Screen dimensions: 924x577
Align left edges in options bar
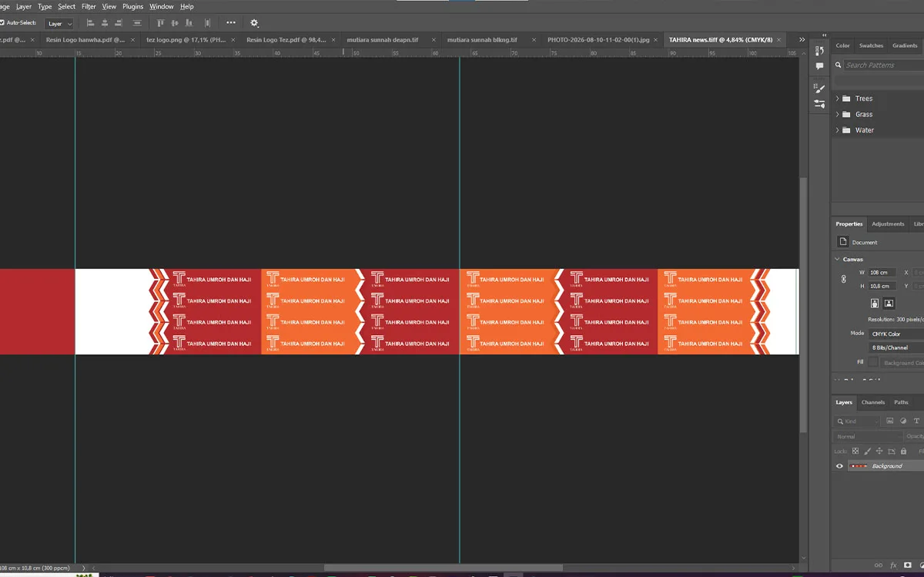click(90, 23)
